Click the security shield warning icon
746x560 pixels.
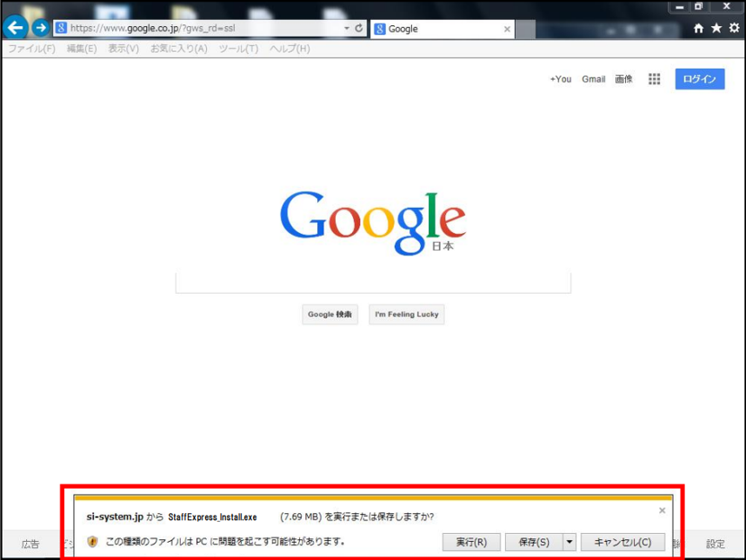pos(92,542)
